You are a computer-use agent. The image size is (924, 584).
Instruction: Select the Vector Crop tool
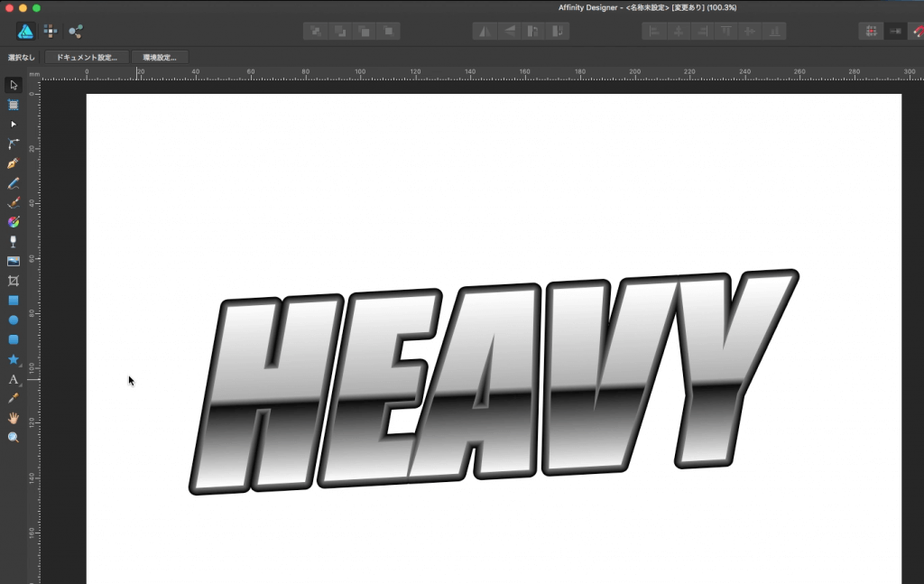14,281
